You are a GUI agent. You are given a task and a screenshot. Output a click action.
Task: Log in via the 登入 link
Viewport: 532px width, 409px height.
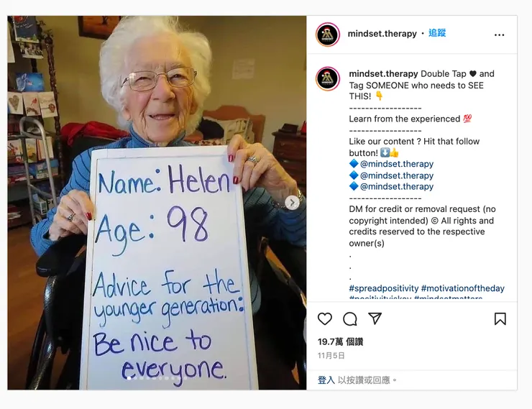(x=326, y=380)
